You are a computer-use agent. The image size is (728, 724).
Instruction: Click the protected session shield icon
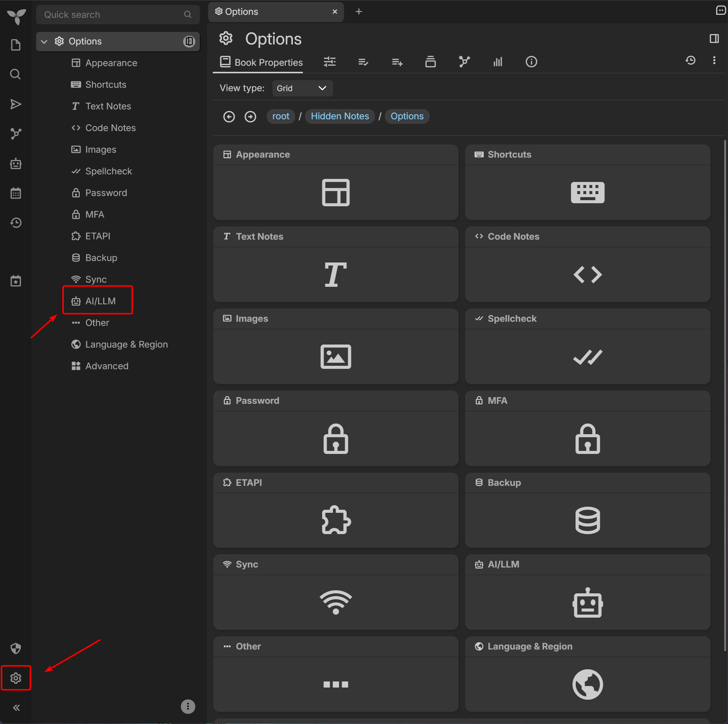[16, 648]
